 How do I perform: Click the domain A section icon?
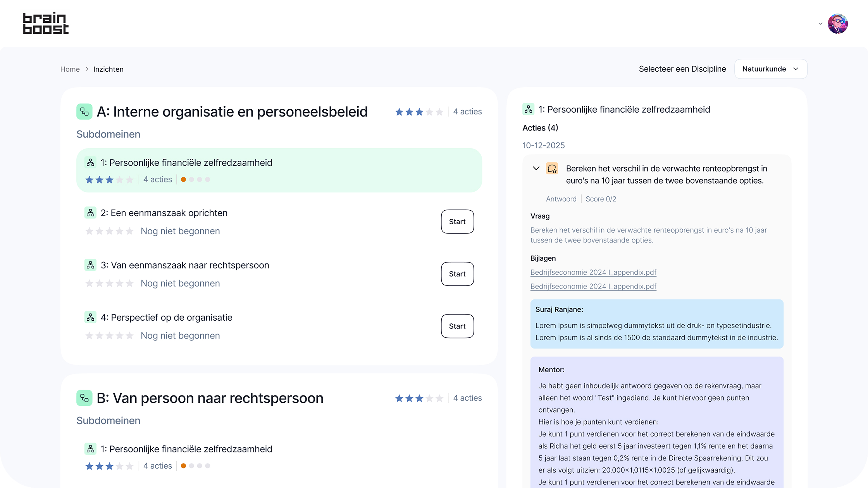(84, 112)
